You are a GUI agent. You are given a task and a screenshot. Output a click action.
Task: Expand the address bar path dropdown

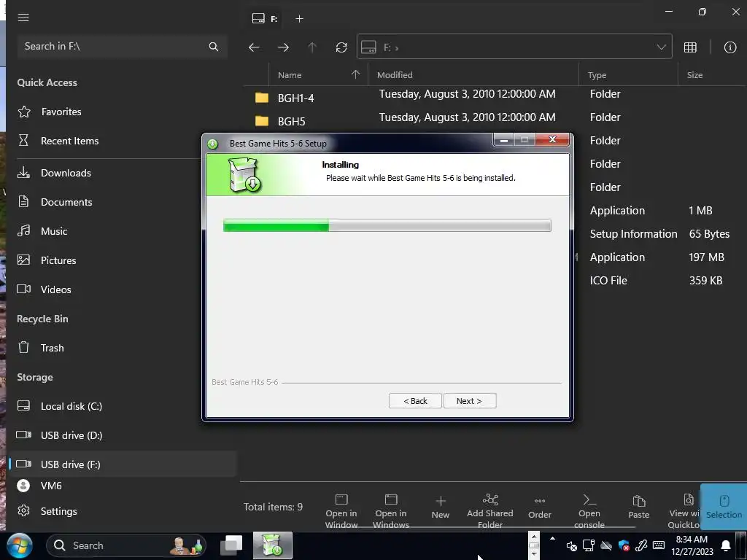coord(661,47)
